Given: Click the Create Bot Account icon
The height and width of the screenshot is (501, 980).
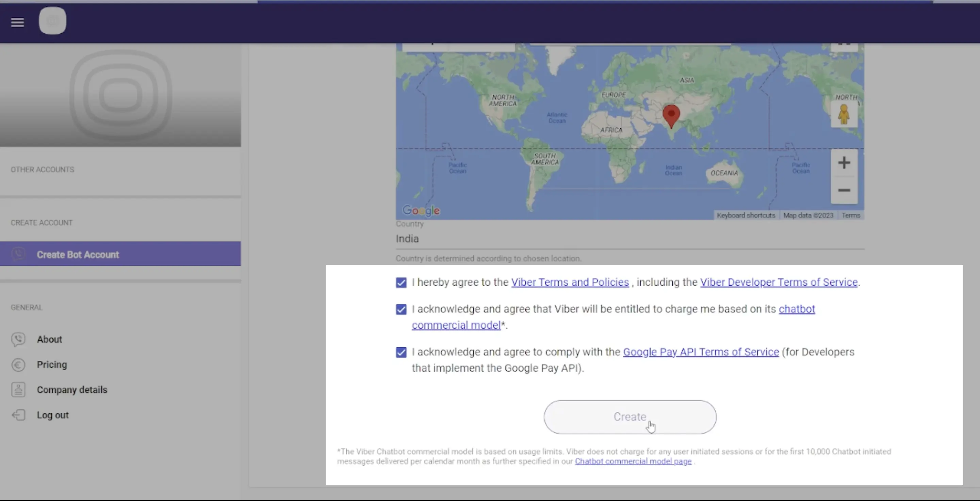Looking at the screenshot, I should tap(18, 254).
